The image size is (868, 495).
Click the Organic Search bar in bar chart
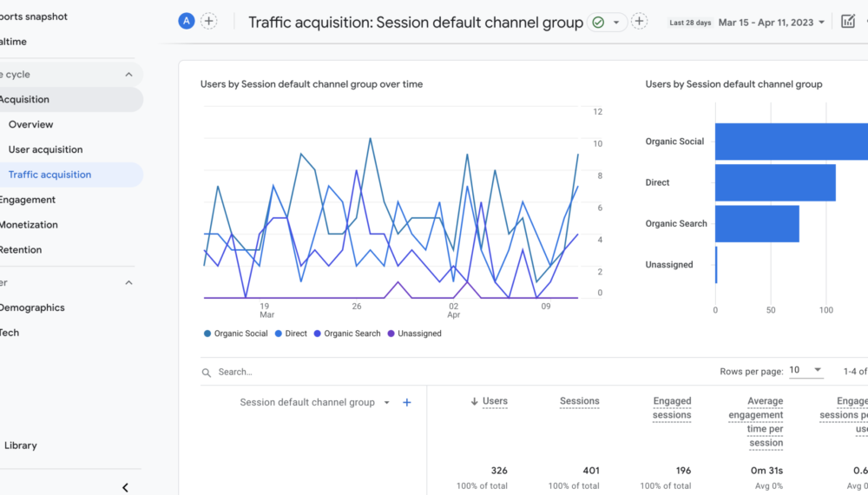click(x=757, y=224)
